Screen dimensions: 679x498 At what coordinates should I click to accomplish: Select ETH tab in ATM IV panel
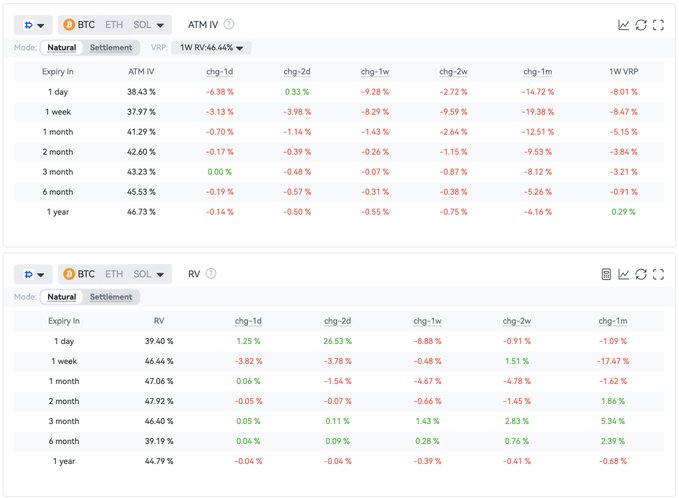[x=114, y=24]
